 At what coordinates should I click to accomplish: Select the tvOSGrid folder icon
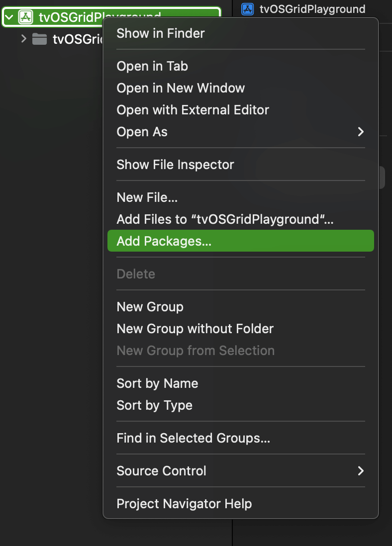39,39
